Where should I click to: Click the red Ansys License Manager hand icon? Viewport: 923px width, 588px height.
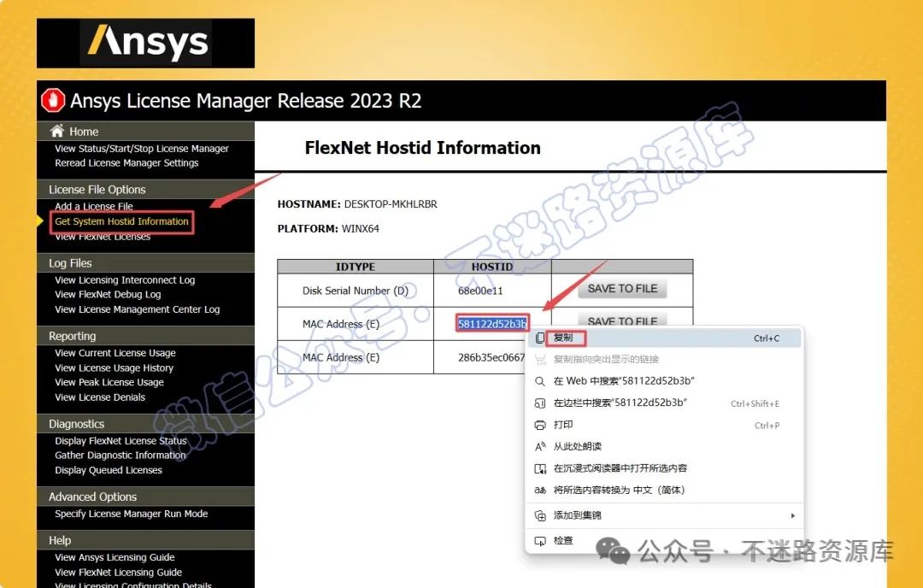[53, 101]
